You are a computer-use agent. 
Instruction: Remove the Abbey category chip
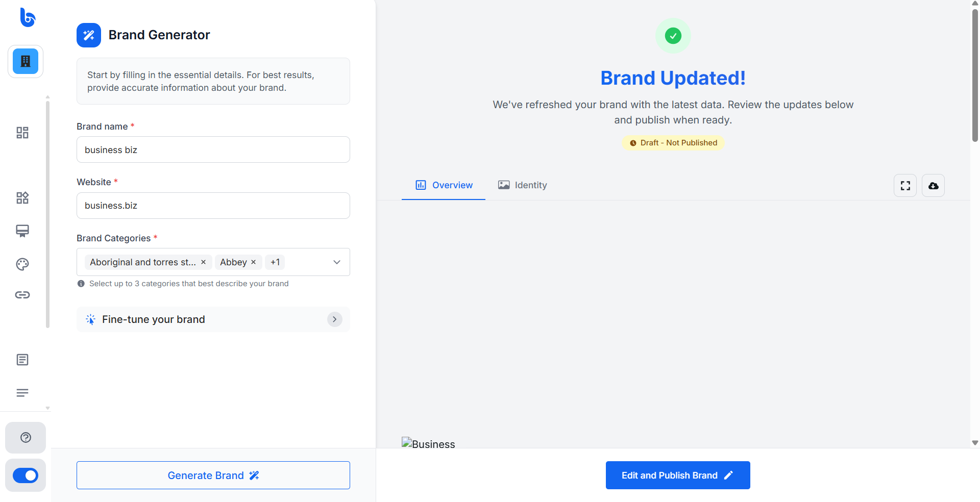pyautogui.click(x=254, y=262)
